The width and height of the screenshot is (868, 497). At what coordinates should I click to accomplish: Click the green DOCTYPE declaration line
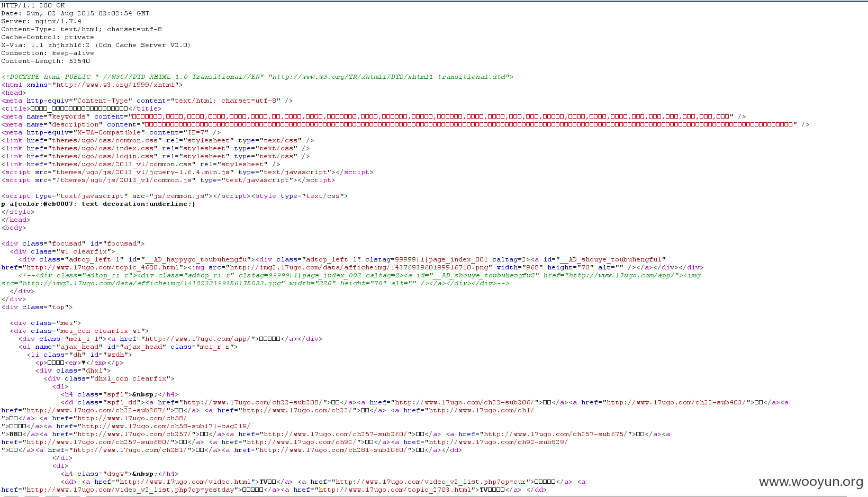pyautogui.click(x=257, y=77)
